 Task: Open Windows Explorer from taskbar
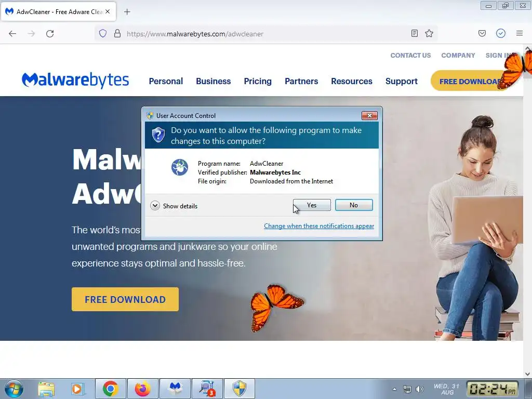(x=46, y=389)
